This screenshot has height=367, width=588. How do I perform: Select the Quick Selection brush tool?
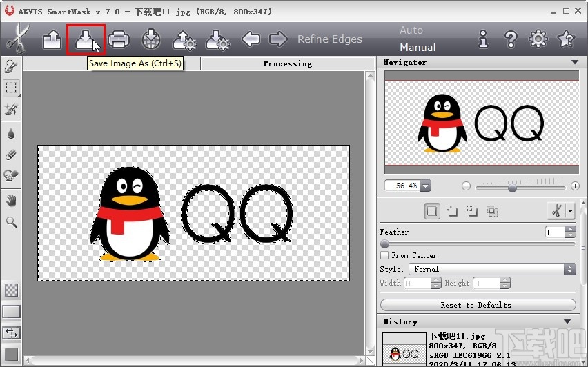[x=11, y=67]
